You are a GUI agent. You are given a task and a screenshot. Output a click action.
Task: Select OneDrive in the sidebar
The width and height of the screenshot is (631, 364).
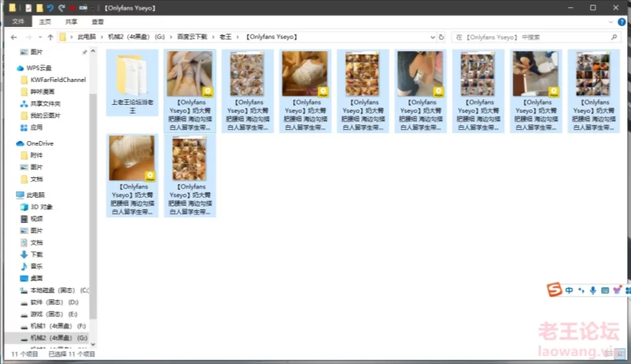[x=39, y=143]
